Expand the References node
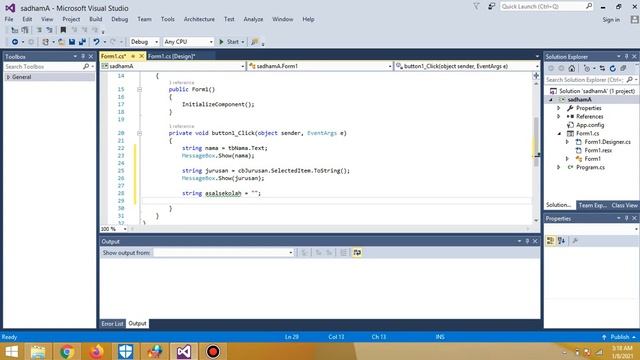The width and height of the screenshot is (640, 360). click(x=559, y=116)
